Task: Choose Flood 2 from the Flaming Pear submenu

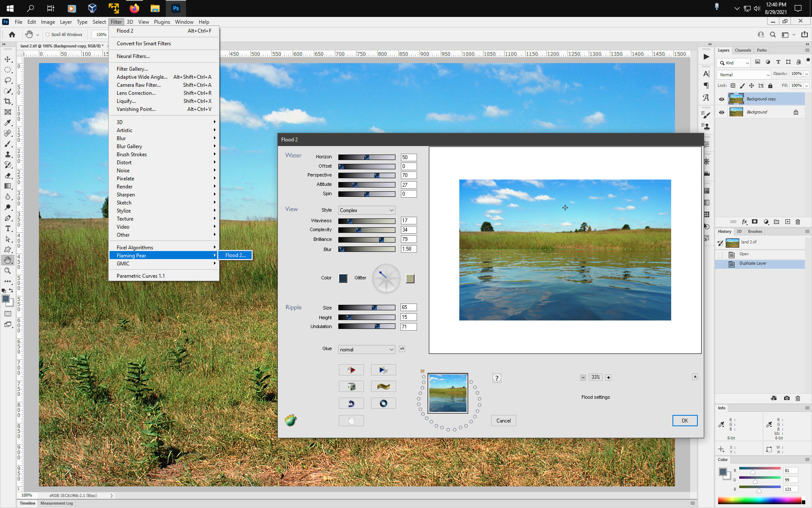Action: (x=235, y=255)
